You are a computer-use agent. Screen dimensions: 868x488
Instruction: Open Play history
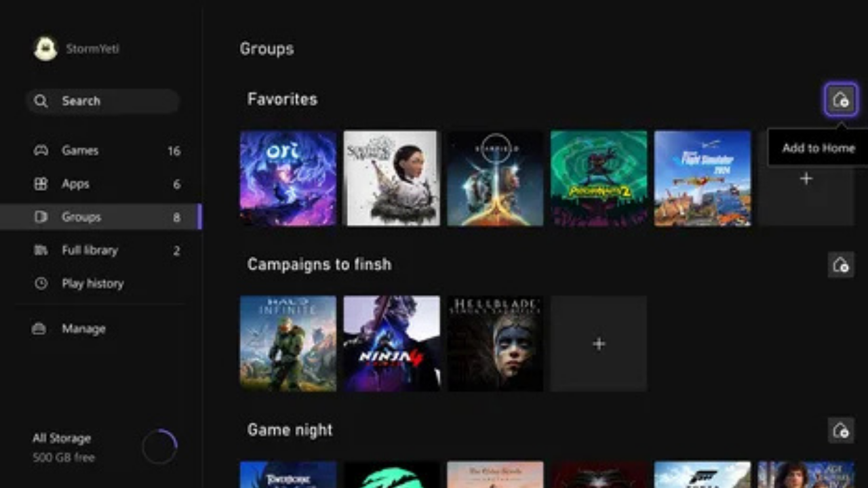[92, 283]
